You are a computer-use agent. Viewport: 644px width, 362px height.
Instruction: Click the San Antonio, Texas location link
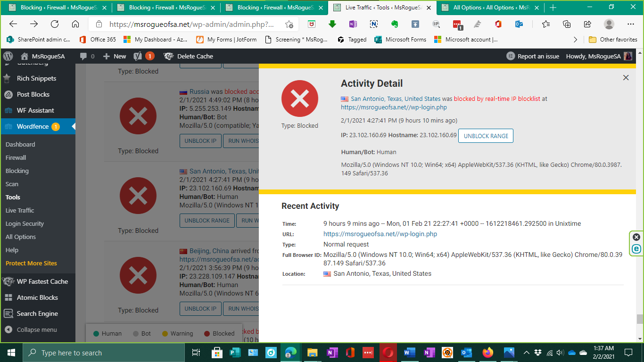[396, 99]
